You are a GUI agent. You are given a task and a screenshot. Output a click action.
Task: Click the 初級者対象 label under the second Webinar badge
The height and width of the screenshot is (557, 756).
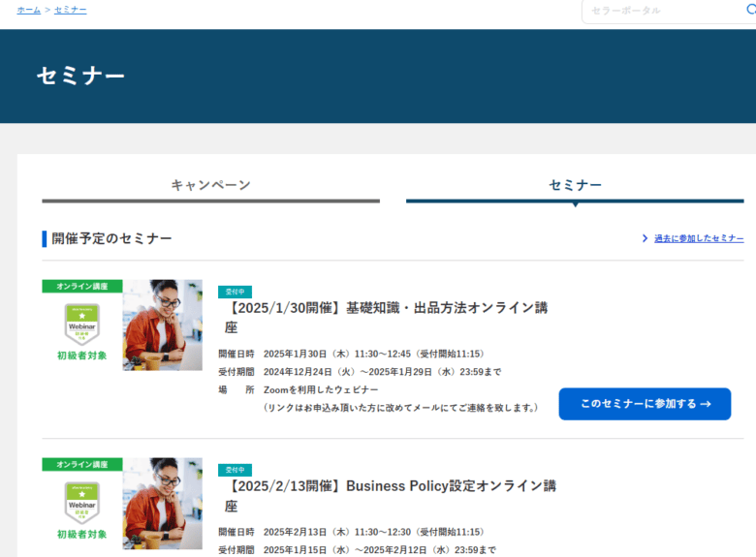pyautogui.click(x=81, y=534)
